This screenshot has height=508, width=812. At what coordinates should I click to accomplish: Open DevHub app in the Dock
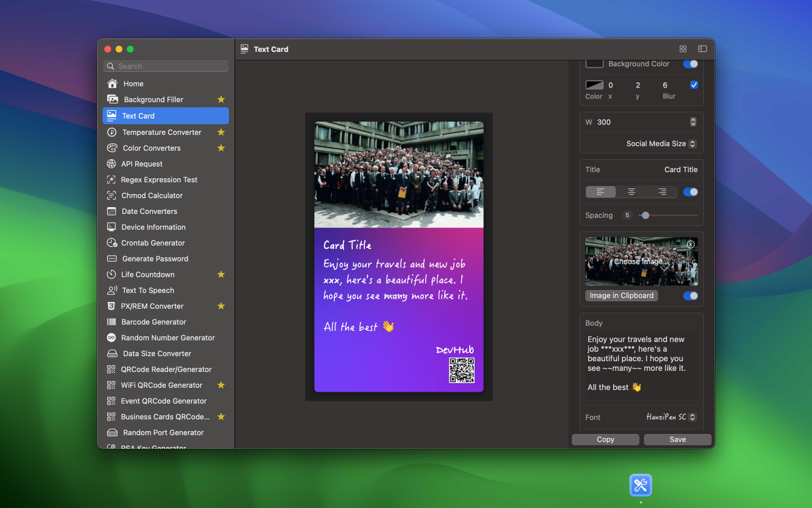coord(641,485)
